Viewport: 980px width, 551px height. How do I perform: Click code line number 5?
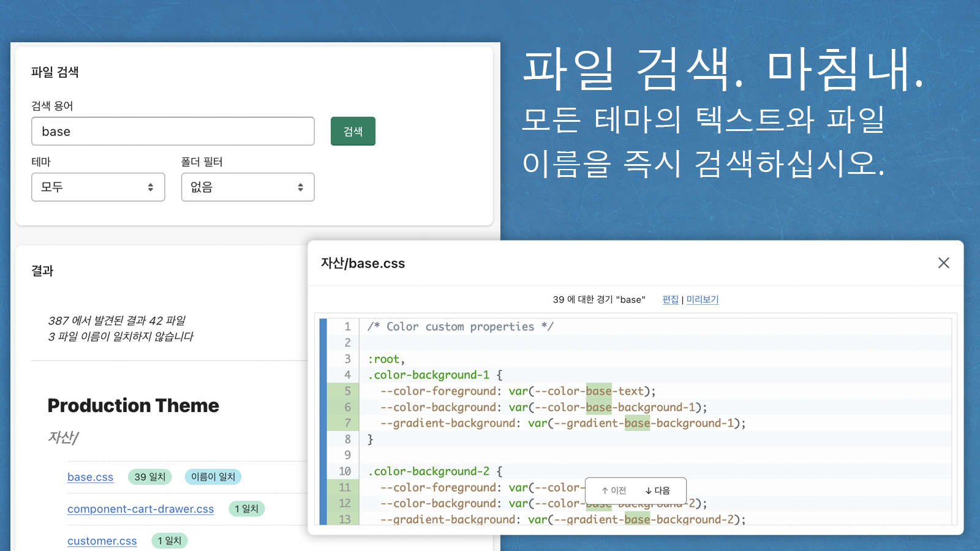coord(347,391)
